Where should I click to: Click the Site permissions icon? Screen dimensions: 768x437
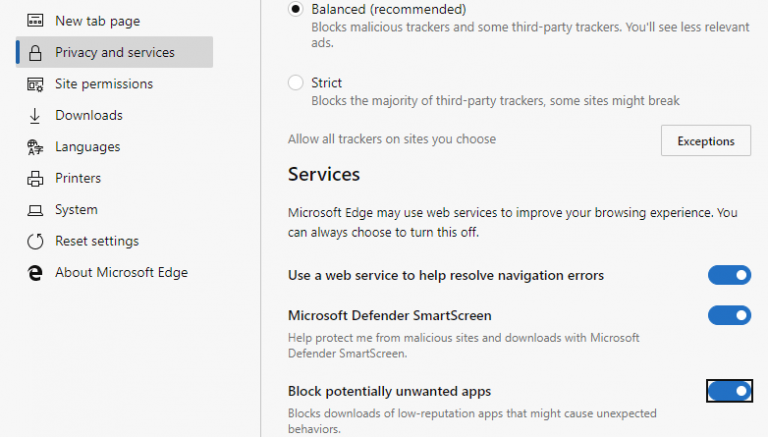click(x=35, y=84)
